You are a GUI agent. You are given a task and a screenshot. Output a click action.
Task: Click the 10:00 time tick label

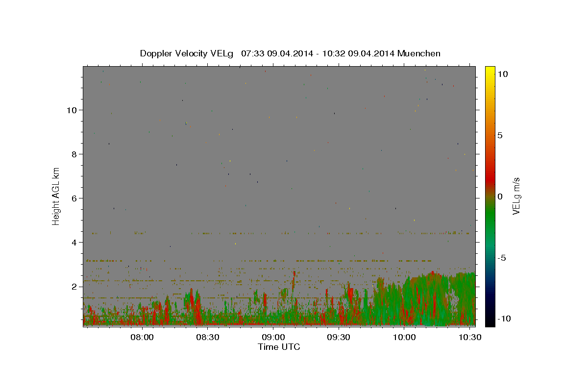click(x=404, y=338)
